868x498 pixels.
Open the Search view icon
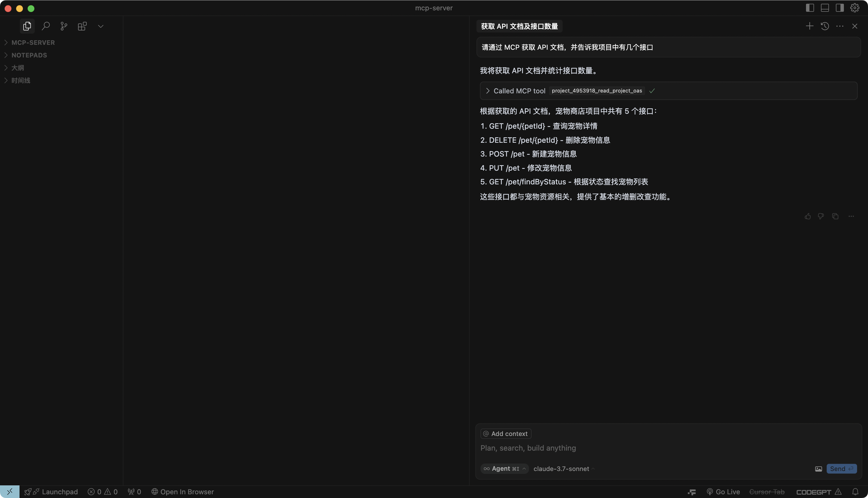click(45, 26)
